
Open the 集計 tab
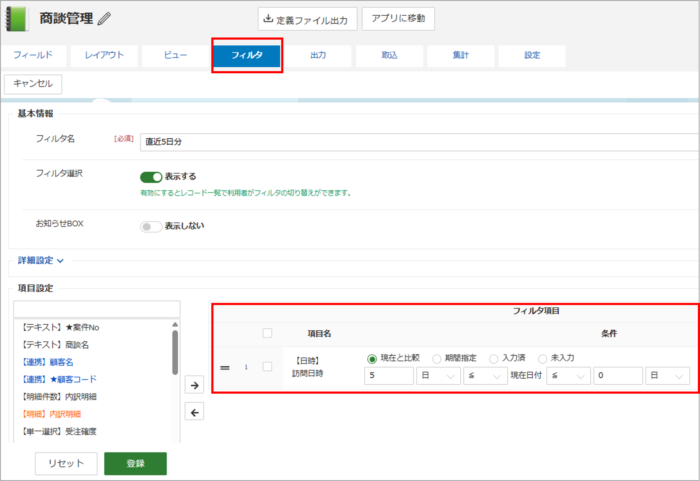pos(460,55)
